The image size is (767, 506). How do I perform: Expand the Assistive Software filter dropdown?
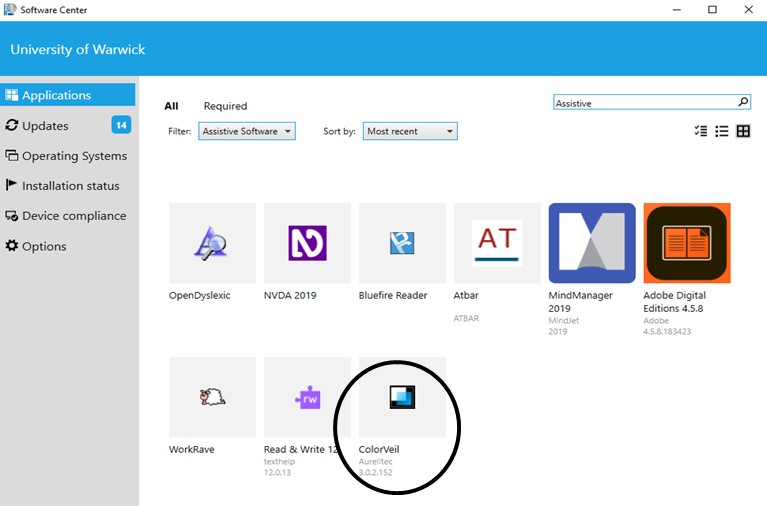[x=247, y=131]
